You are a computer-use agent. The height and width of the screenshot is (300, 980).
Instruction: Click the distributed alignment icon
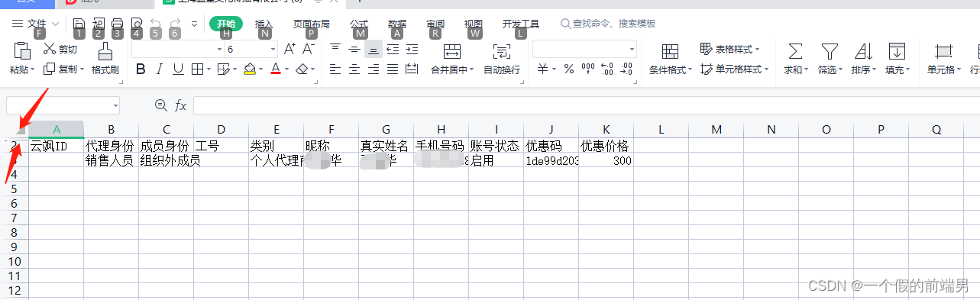[412, 69]
